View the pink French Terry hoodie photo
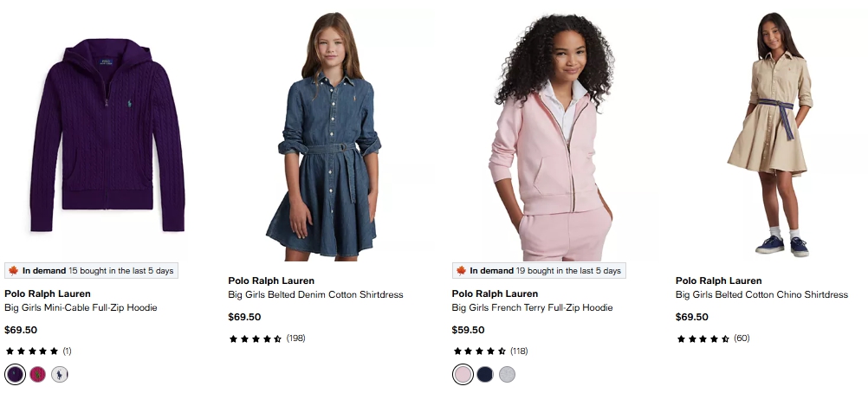Viewport: 868px width, 393px height. coord(552,134)
